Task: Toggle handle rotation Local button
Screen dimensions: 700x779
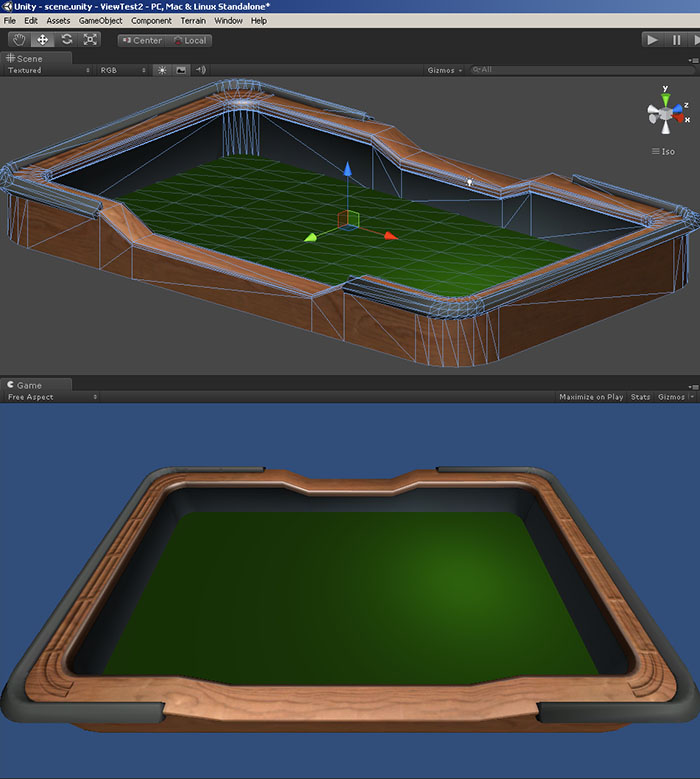Action: (189, 40)
